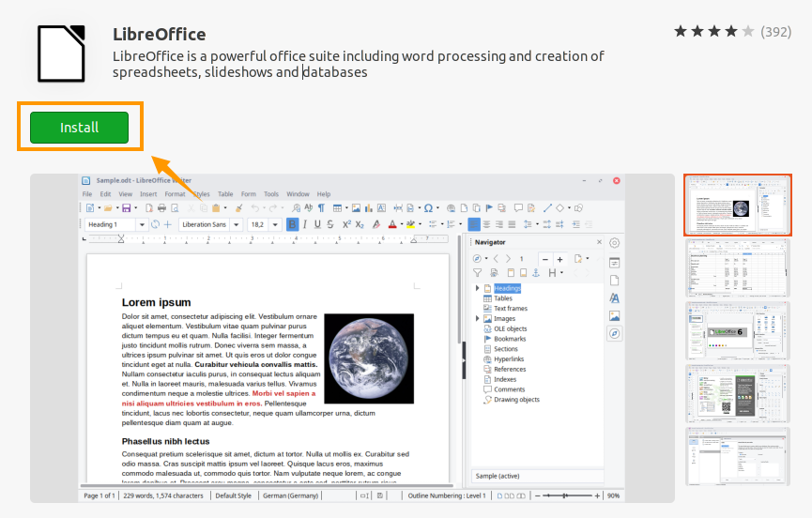The height and width of the screenshot is (518, 812).
Task: Click the Gallery image icon in the sidebar
Action: (x=615, y=315)
